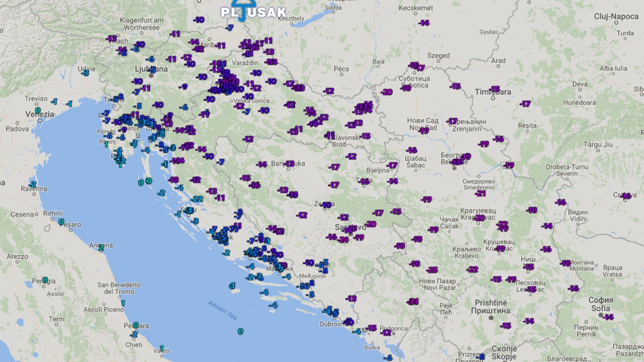
Task: Select the Venezia city label
Action: click(40, 114)
